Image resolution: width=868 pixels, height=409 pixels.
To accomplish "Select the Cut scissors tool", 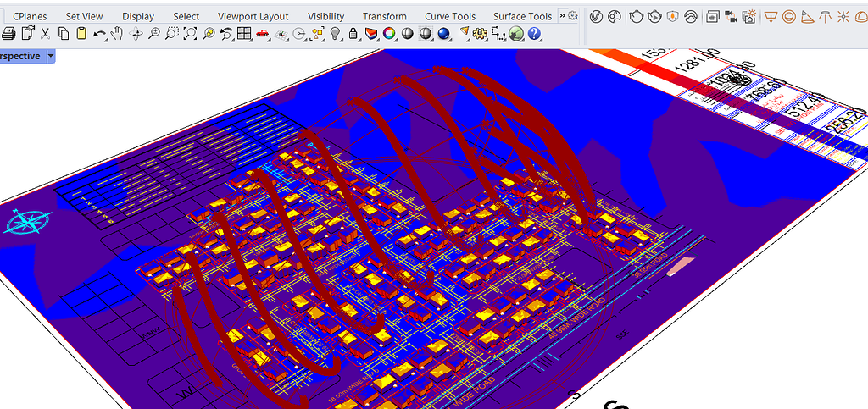I will 45,34.
